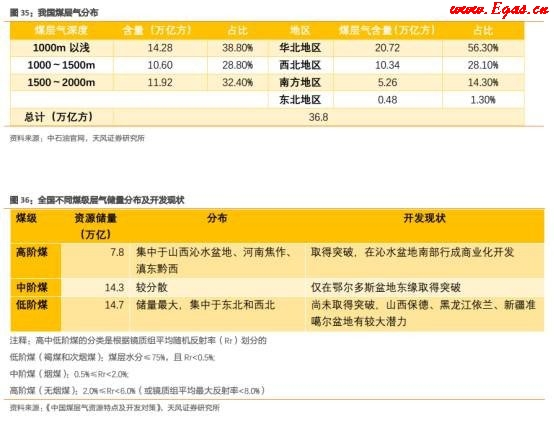Select the 总计（万亿方）row label
Screen dimensions: 554x428
(59, 117)
